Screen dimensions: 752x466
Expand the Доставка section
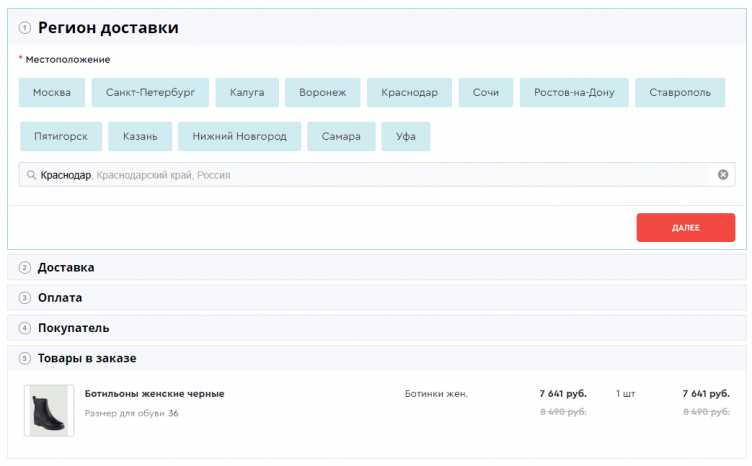(x=66, y=267)
